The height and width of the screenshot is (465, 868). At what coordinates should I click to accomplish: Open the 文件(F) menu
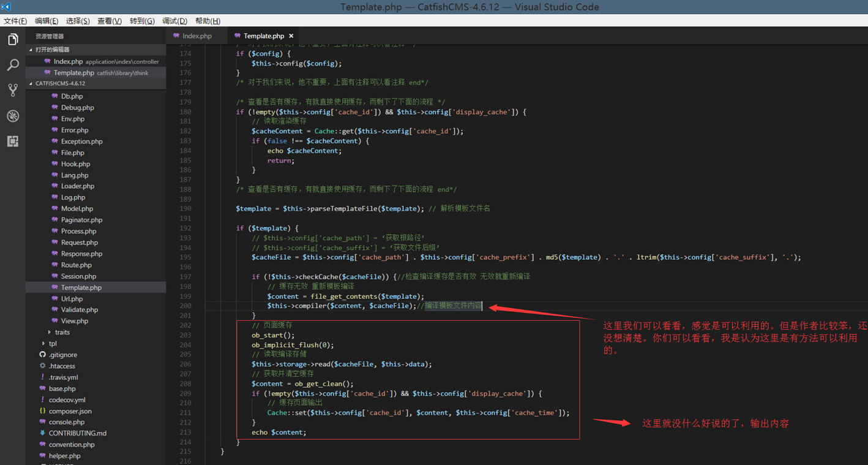(x=15, y=21)
